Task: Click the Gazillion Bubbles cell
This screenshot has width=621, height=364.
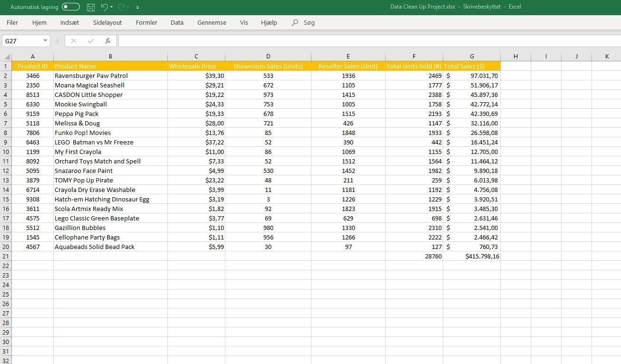Action: [x=110, y=228]
